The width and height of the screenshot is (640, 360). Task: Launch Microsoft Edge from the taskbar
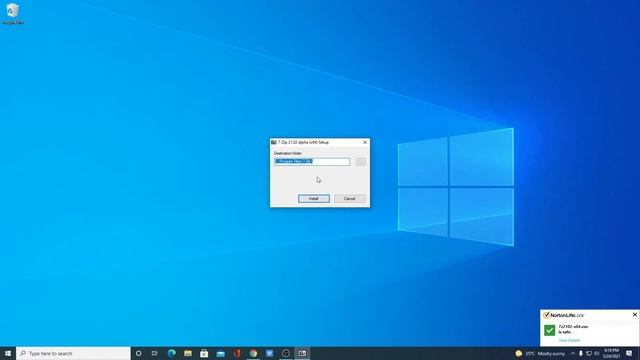coord(171,353)
